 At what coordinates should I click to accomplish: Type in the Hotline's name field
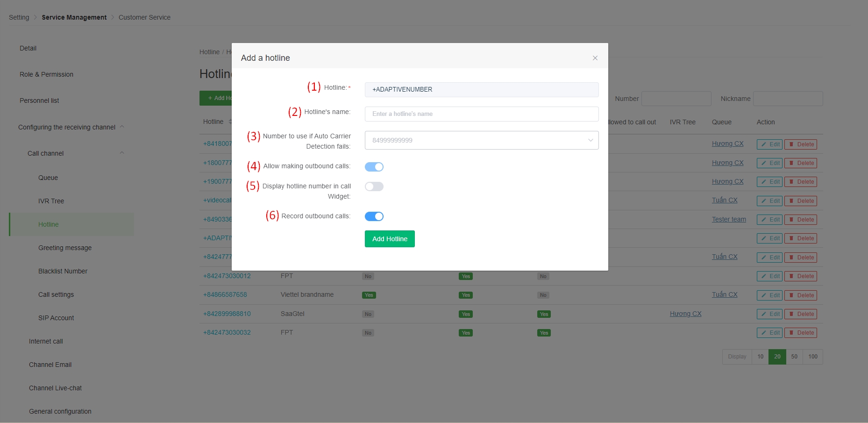pyautogui.click(x=481, y=114)
